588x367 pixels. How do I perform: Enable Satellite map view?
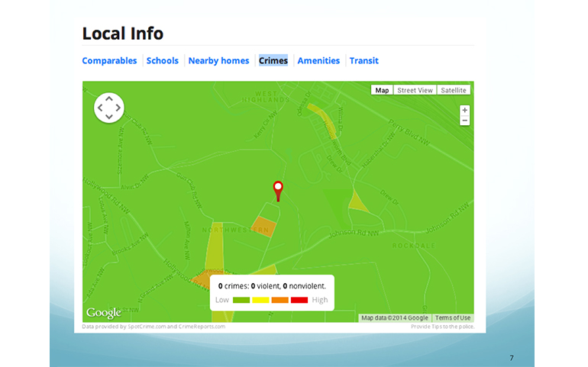(453, 90)
